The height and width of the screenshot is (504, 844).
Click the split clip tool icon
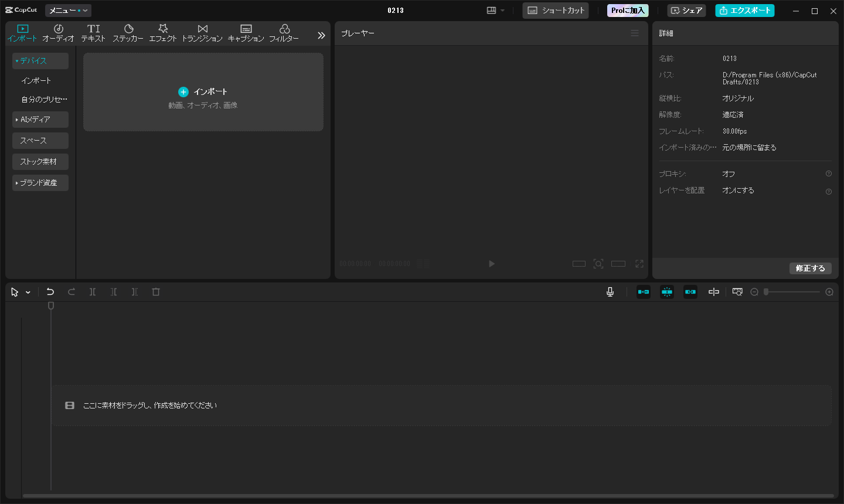pos(93,292)
